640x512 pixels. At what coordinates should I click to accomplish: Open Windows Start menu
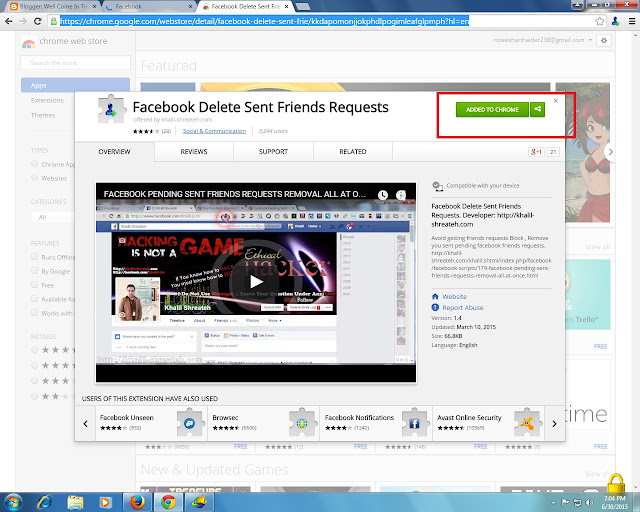tap(13, 502)
